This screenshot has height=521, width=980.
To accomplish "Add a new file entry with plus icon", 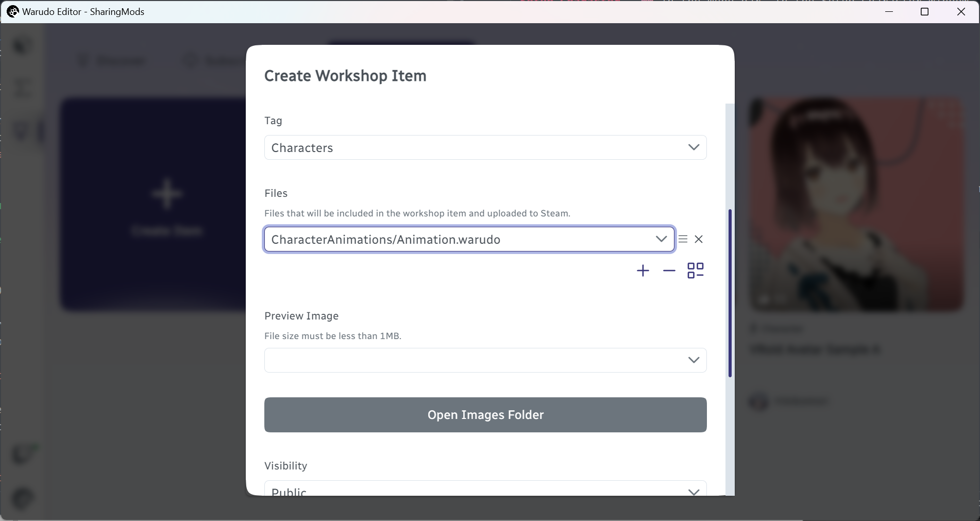I will [643, 271].
